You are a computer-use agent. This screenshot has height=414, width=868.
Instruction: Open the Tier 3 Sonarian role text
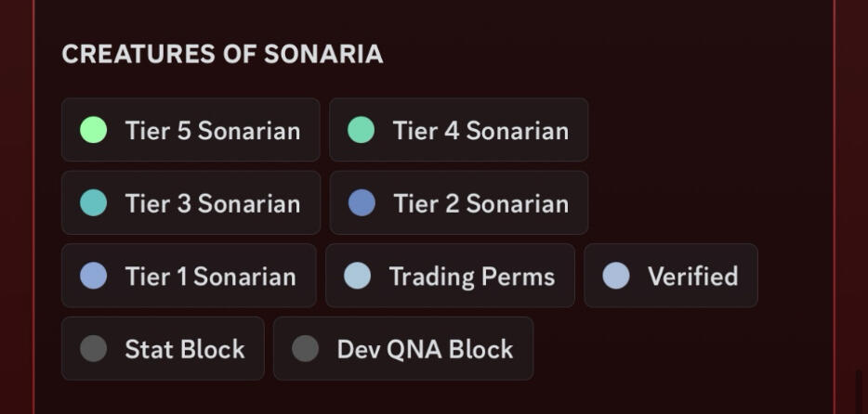212,203
